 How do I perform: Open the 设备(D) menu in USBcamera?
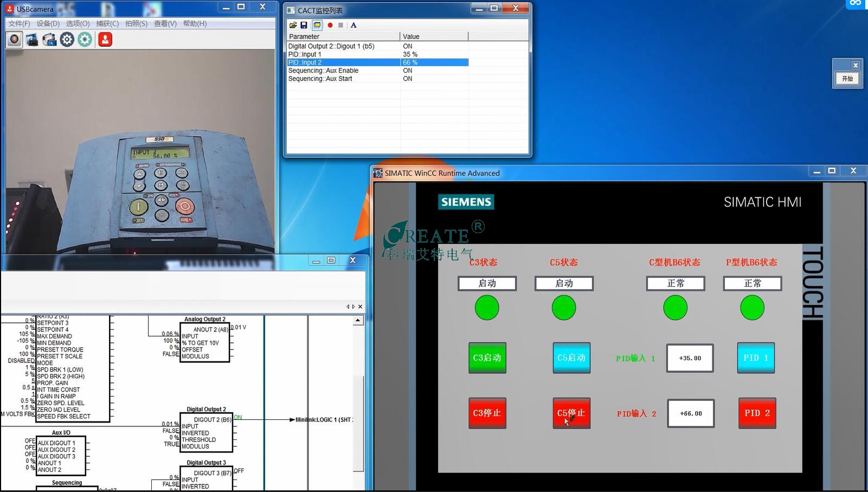coord(48,24)
